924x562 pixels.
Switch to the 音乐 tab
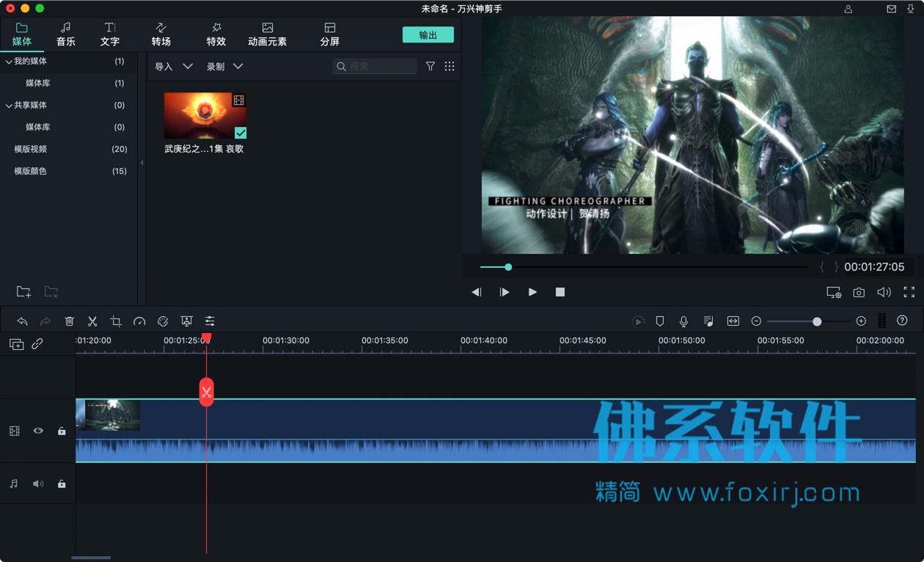click(x=66, y=34)
